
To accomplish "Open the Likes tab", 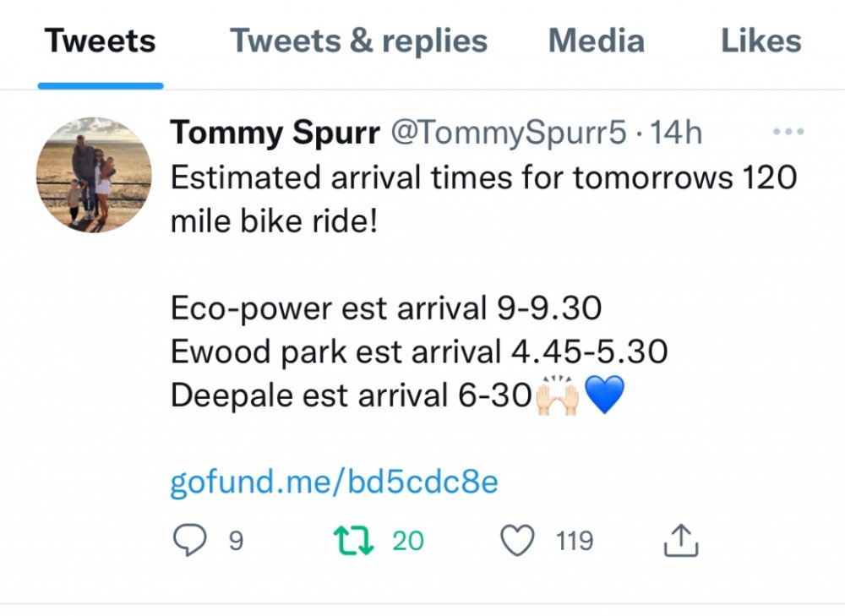I will coord(760,41).
